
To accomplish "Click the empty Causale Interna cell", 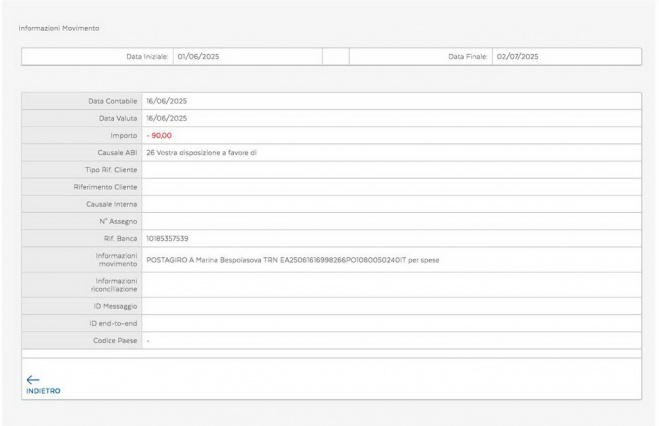I will tap(390, 204).
